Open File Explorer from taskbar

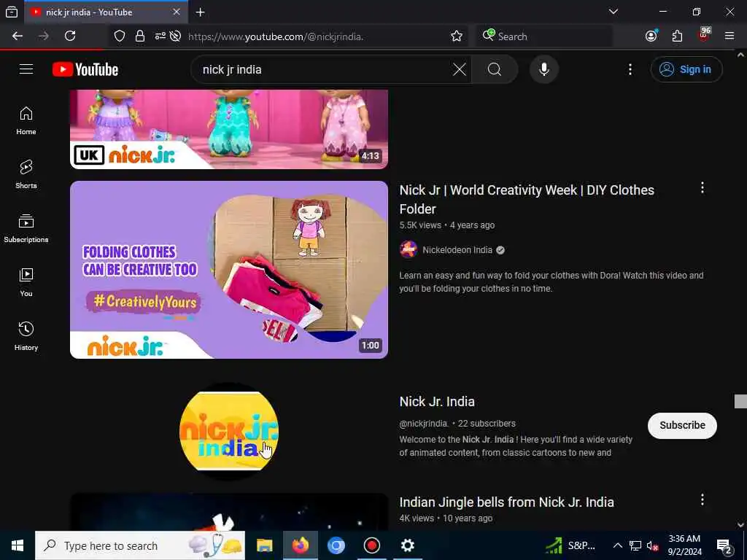tap(264, 545)
